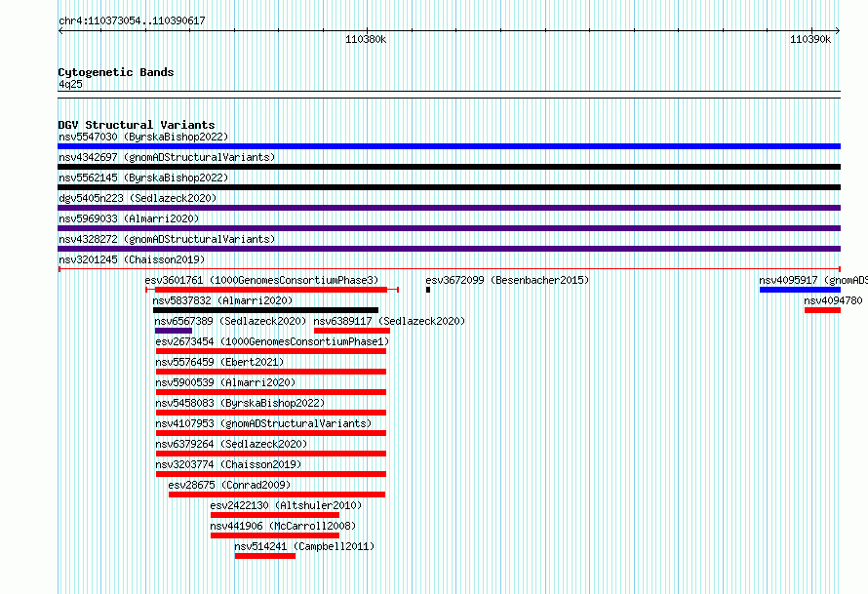Click the thin red nsv3201245 variant line

449,269
